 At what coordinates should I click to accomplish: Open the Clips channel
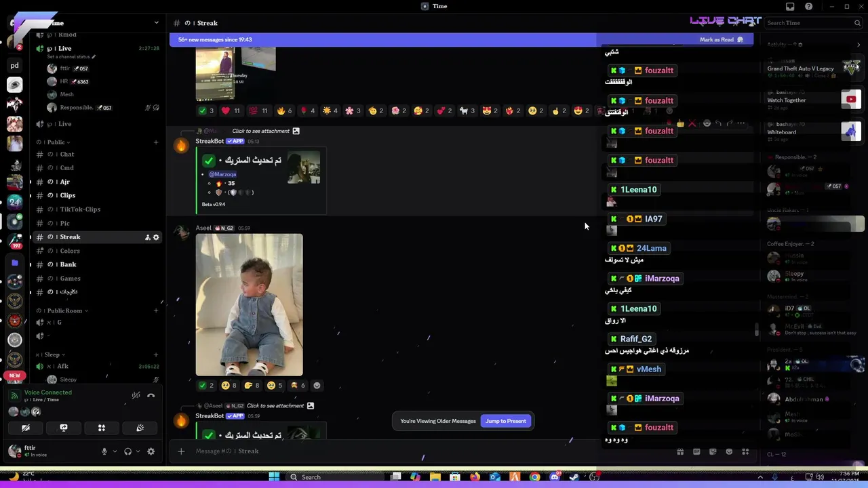coord(96,195)
